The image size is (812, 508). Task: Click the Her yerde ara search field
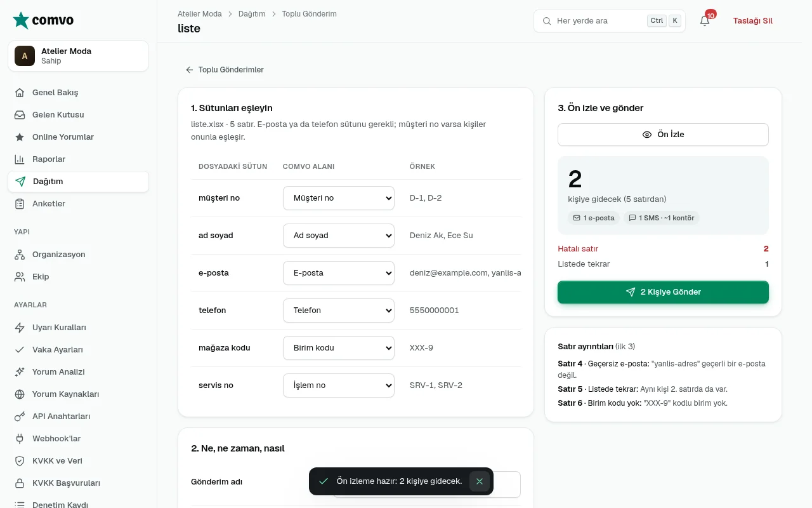pos(610,21)
